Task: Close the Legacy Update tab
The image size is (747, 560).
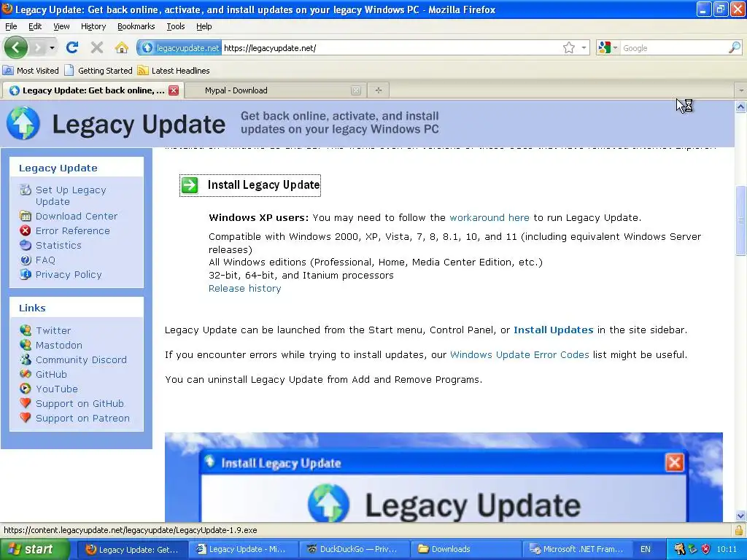Action: 174,90
